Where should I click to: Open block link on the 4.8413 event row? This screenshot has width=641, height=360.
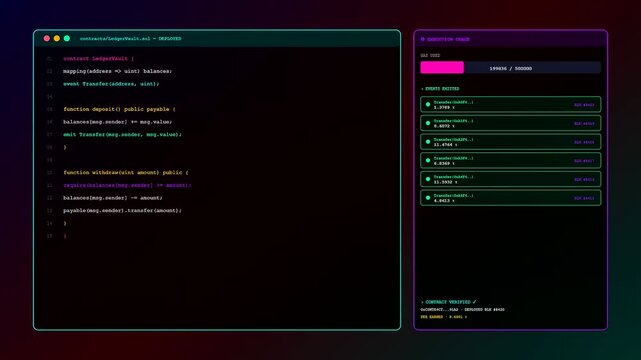pyautogui.click(x=584, y=198)
